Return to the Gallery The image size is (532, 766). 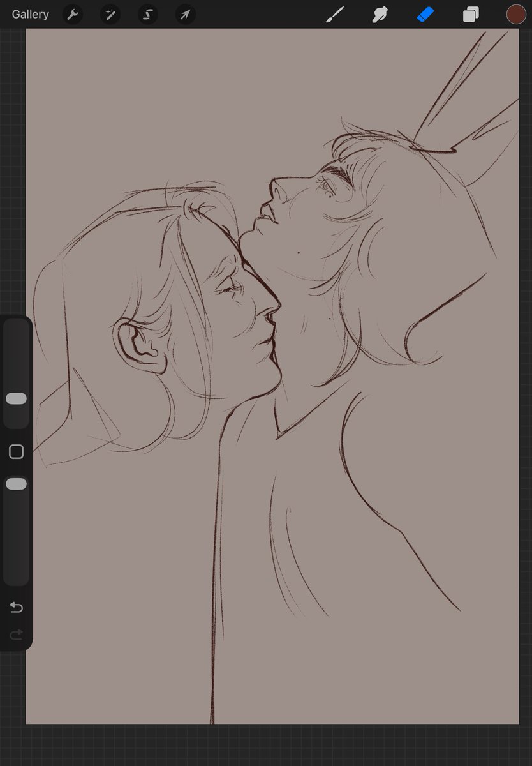click(30, 14)
